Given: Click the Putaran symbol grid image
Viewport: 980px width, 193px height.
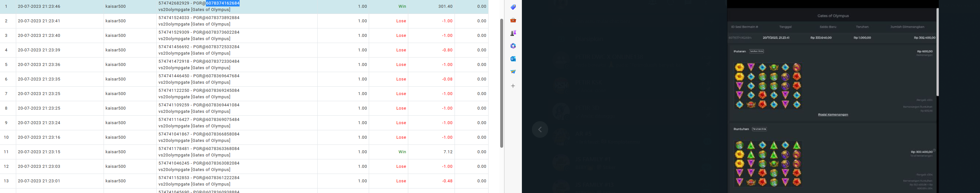Looking at the screenshot, I should pyautogui.click(x=768, y=86).
